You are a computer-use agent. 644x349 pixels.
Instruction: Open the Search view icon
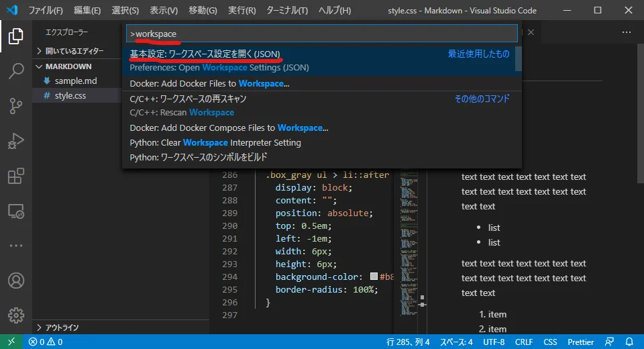[15, 70]
